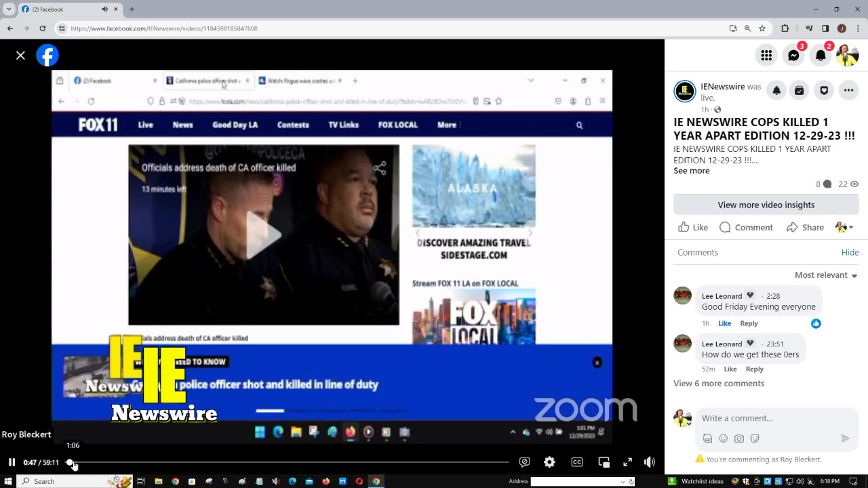The height and width of the screenshot is (488, 868).
Task: Click View more video insights
Action: 766,205
